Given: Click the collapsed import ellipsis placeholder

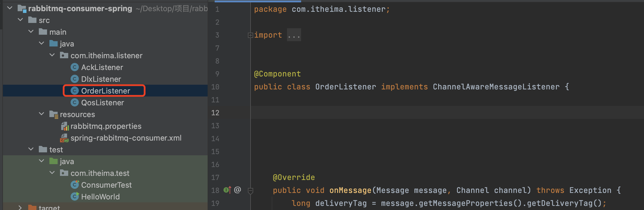Looking at the screenshot, I should click(x=294, y=35).
